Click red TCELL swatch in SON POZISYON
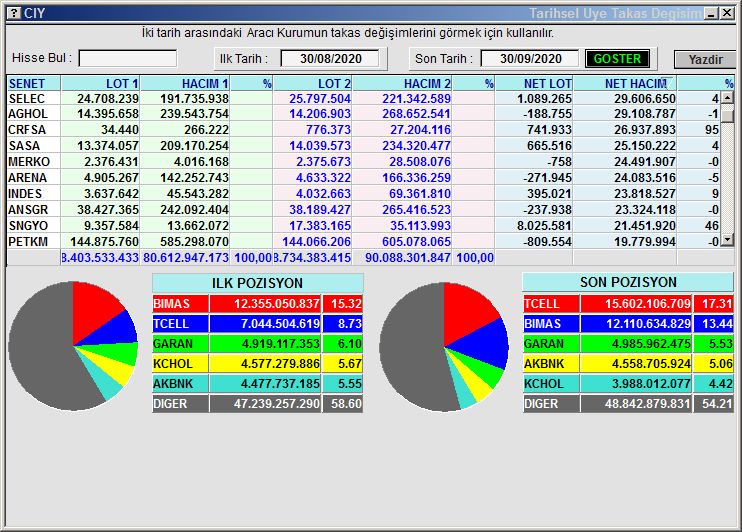Image resolution: width=742 pixels, height=532 pixels. pos(551,303)
